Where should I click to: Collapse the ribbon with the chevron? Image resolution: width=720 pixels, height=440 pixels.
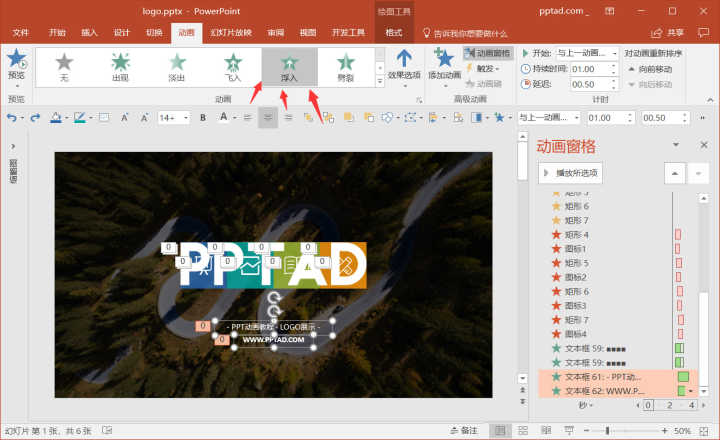click(710, 99)
